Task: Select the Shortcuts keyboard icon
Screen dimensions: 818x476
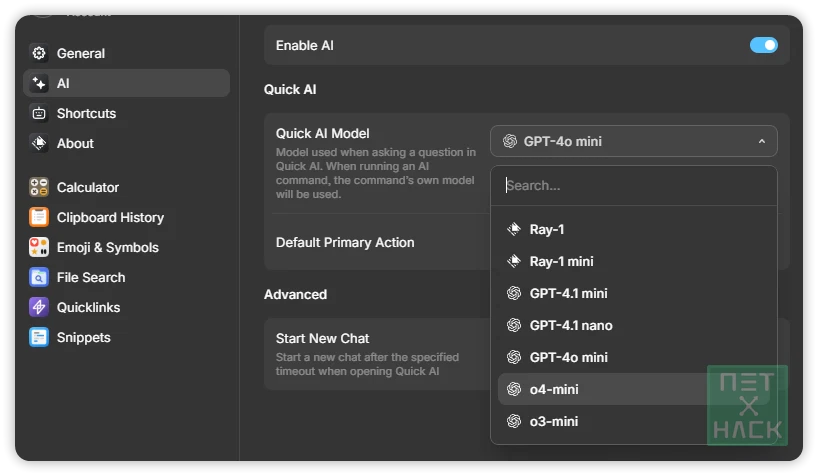Action: point(39,113)
